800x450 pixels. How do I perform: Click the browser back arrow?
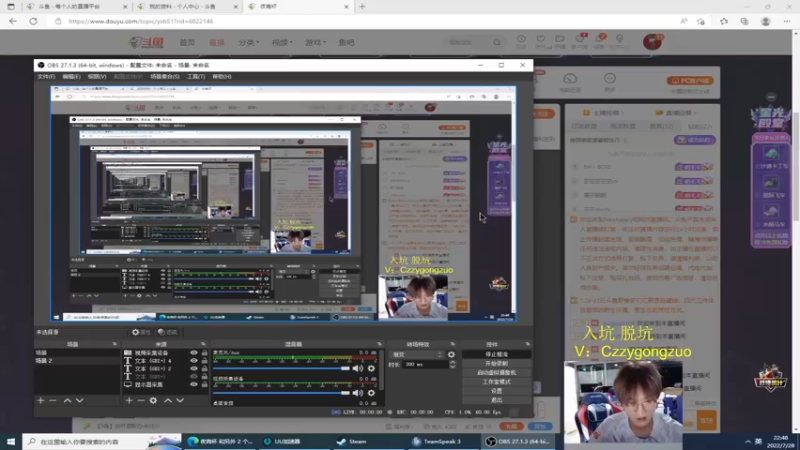click(13, 21)
